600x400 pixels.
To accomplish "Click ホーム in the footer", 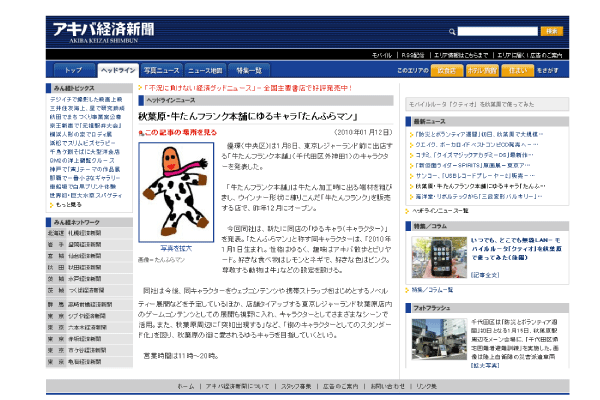I will (186, 386).
